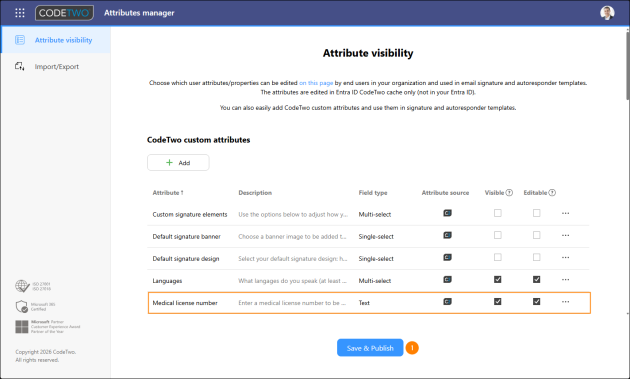Disable Visible for Medical license number
630x379 pixels.
(x=497, y=301)
